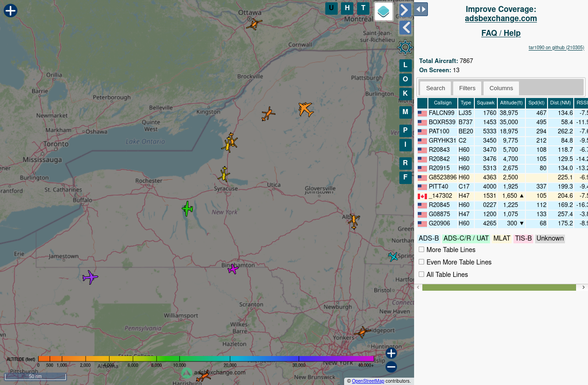Select the orange plane near Harrisburg
Screen dimensions: 588x385
tap(203, 377)
